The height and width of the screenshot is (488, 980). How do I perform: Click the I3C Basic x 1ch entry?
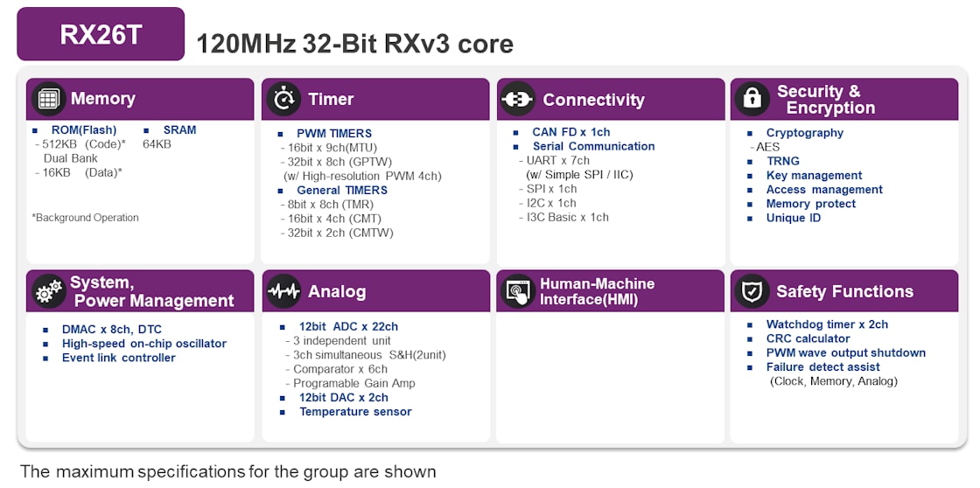563,218
